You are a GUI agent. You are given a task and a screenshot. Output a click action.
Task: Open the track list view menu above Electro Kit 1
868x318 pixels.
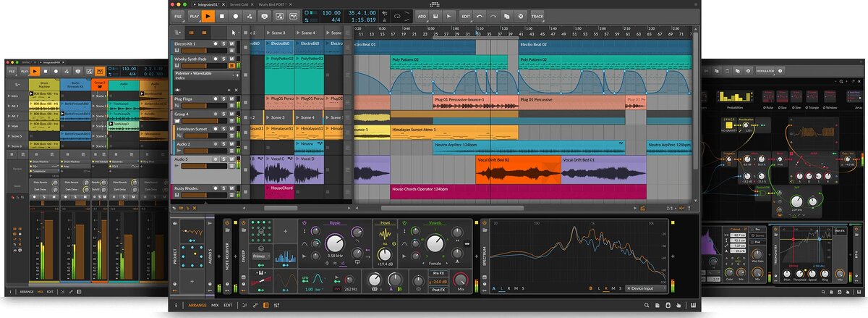(x=176, y=33)
